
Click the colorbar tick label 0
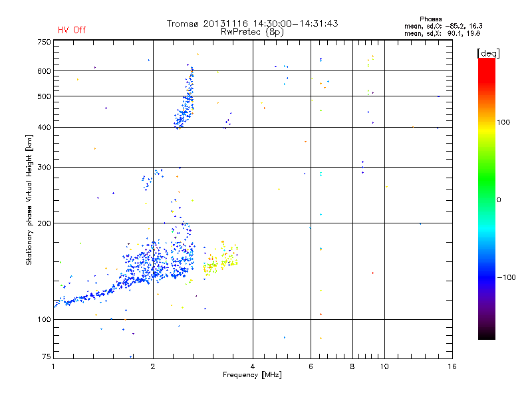(499, 200)
